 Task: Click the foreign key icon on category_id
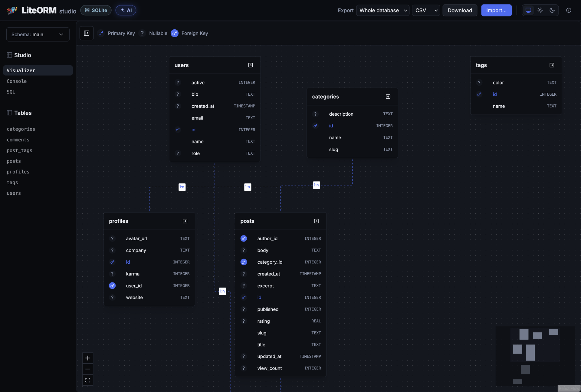[244, 262]
